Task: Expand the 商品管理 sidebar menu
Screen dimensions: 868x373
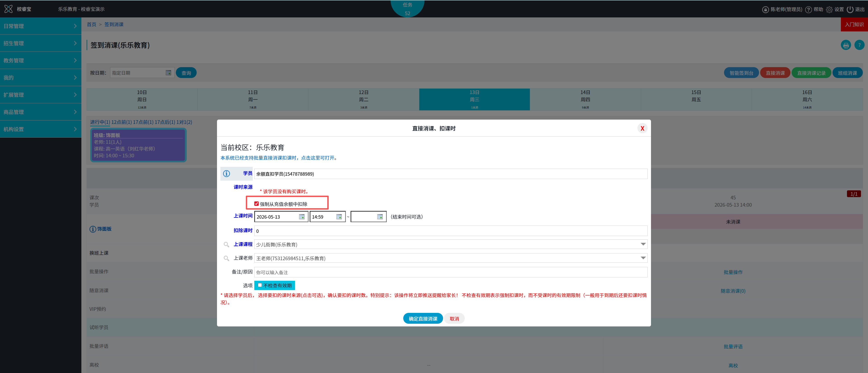Action: 40,112
